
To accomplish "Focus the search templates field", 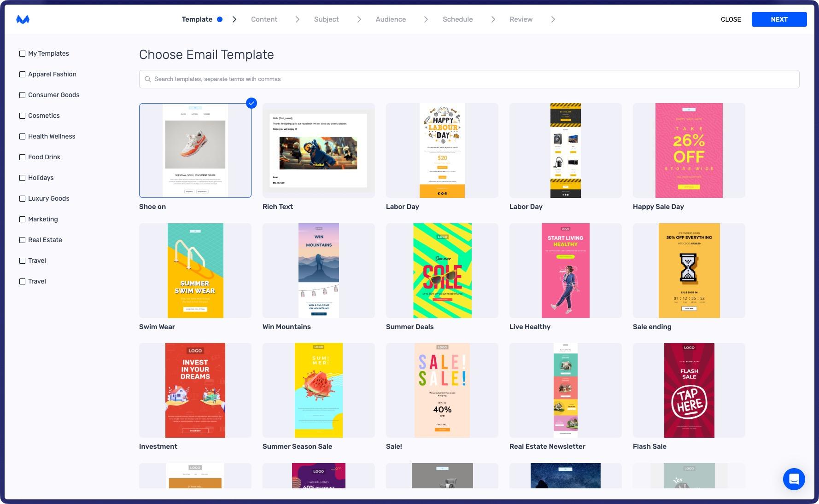I will pos(469,79).
